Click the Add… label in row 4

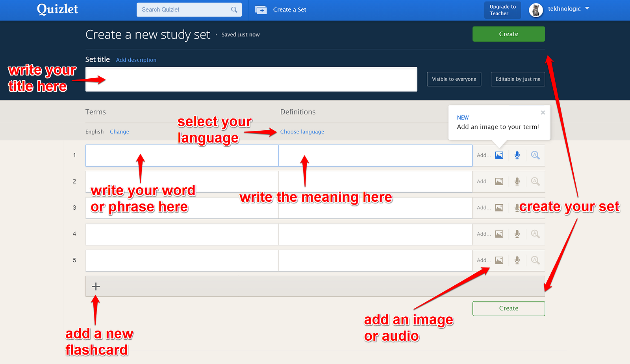484,234
